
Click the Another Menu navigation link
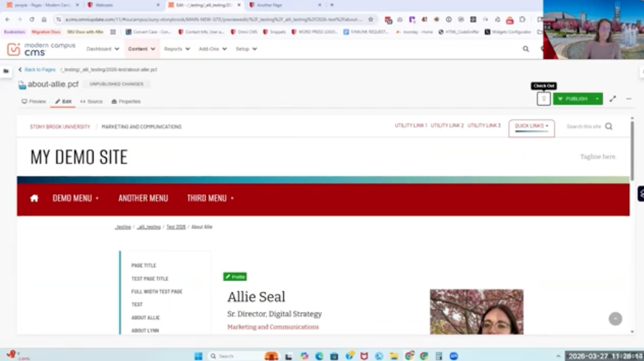point(143,198)
